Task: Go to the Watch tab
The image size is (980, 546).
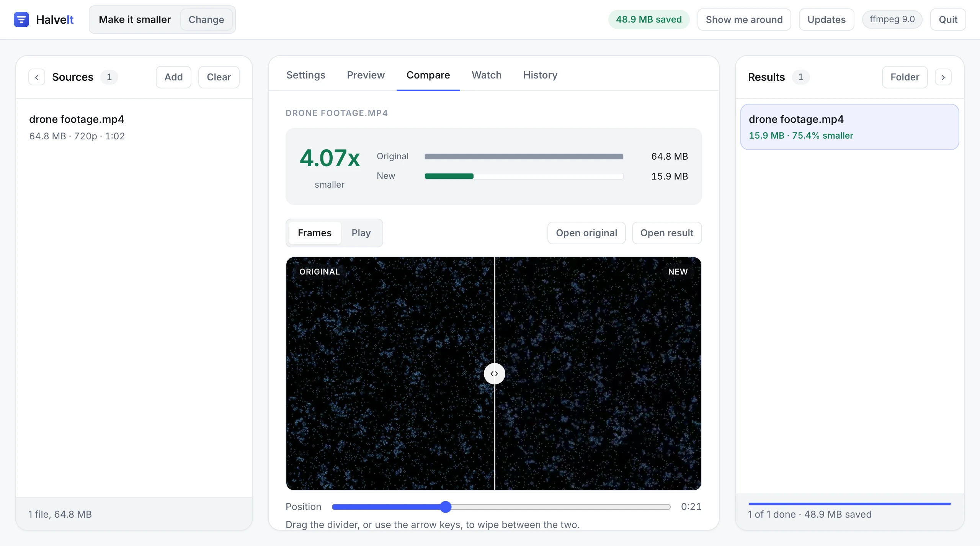Action: tap(487, 75)
